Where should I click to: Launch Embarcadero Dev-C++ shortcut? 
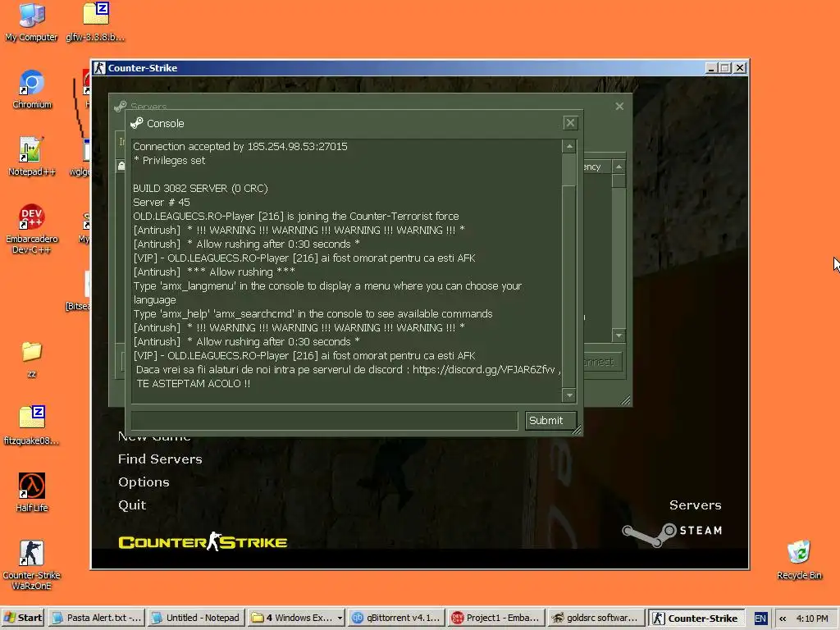pos(32,229)
